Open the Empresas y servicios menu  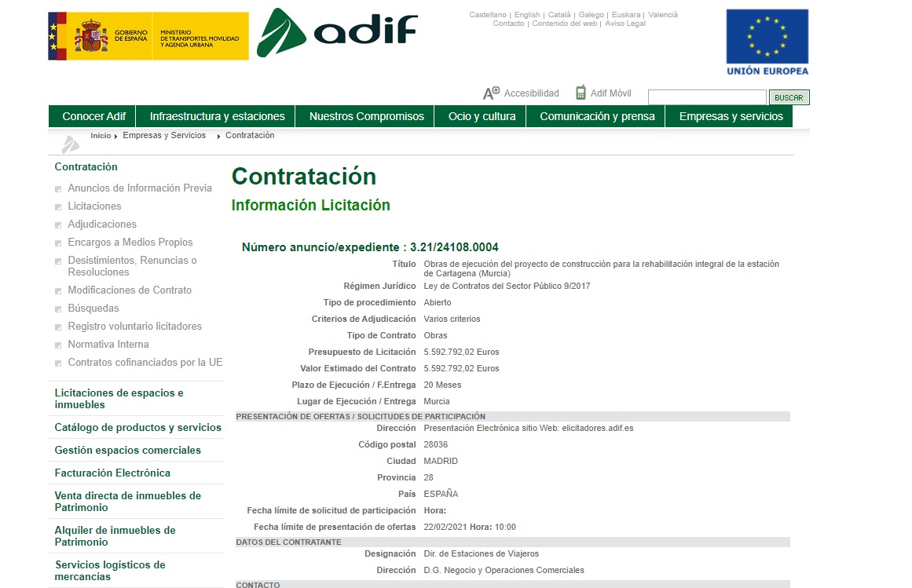pos(731,116)
